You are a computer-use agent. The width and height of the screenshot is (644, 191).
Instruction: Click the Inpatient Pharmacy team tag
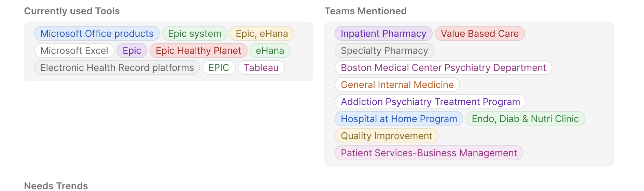coord(383,33)
